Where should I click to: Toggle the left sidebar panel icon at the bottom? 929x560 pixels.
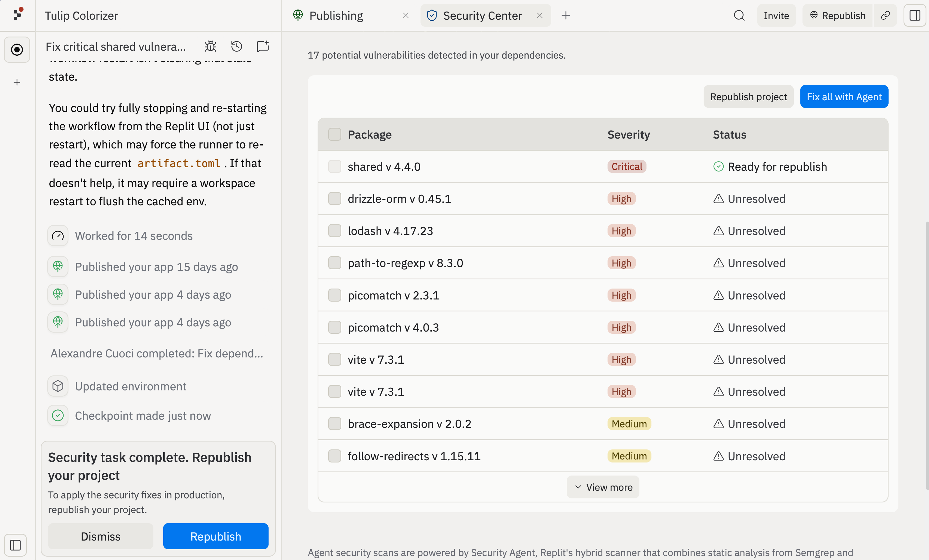click(15, 545)
